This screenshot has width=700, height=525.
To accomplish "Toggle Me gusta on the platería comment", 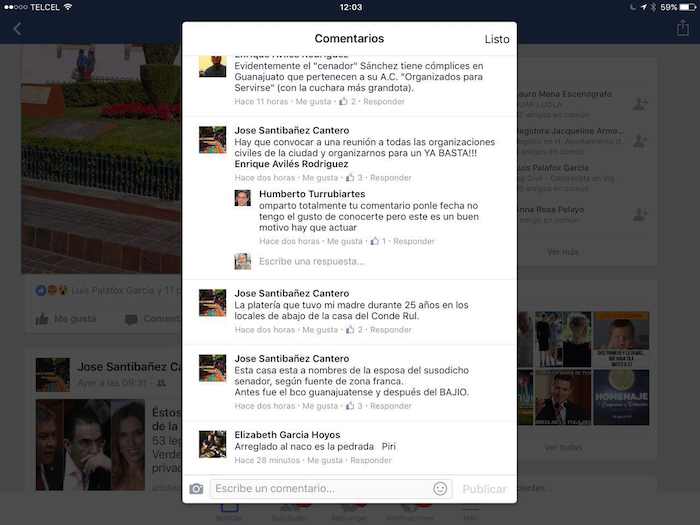I will (x=320, y=329).
